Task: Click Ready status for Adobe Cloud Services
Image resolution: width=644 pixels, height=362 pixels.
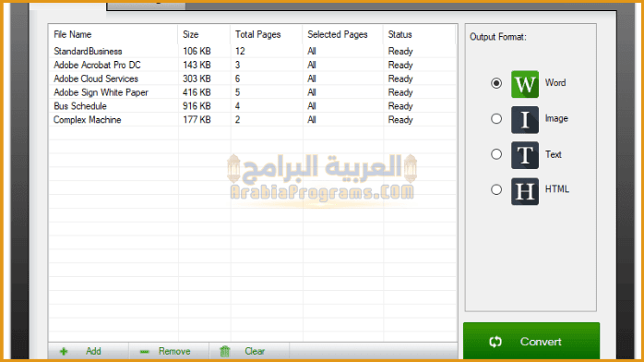Action: coord(400,78)
